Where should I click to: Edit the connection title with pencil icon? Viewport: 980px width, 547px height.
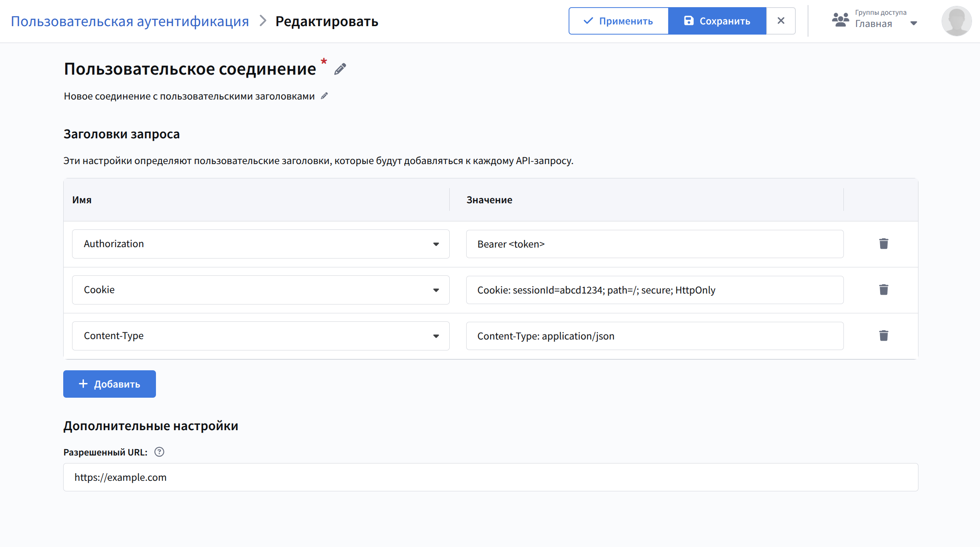[340, 69]
